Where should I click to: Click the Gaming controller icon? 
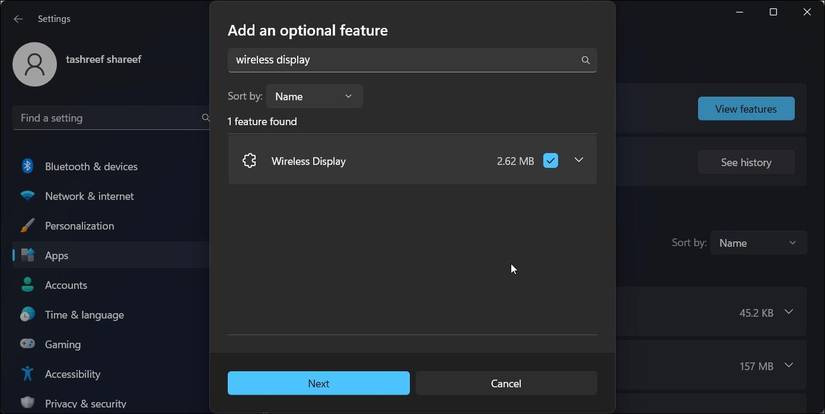tap(28, 344)
